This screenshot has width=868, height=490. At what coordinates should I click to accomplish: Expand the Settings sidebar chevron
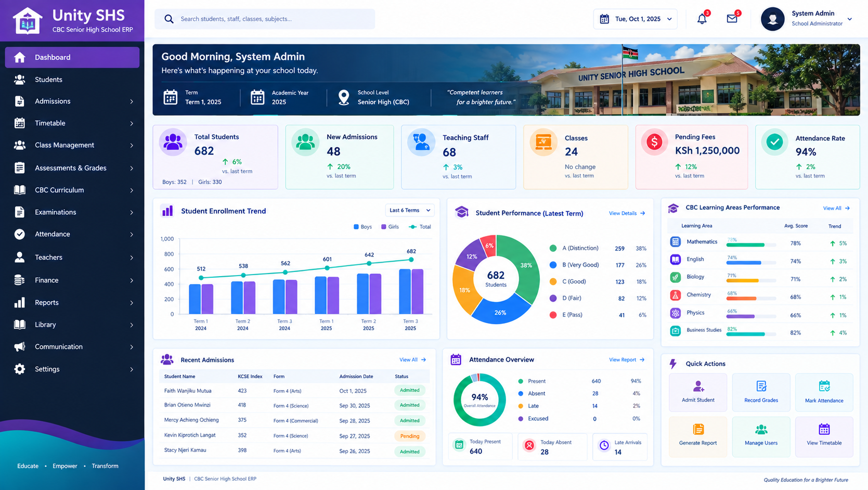click(x=132, y=369)
